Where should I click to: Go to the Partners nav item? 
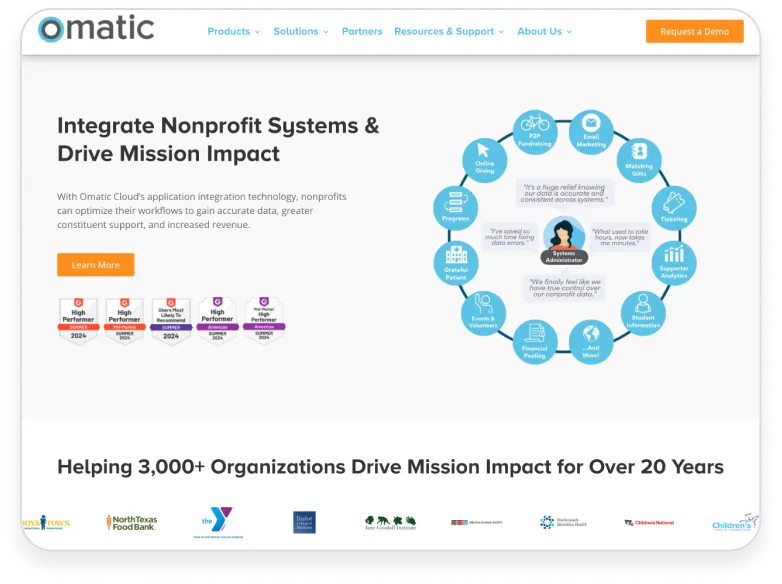(x=362, y=31)
